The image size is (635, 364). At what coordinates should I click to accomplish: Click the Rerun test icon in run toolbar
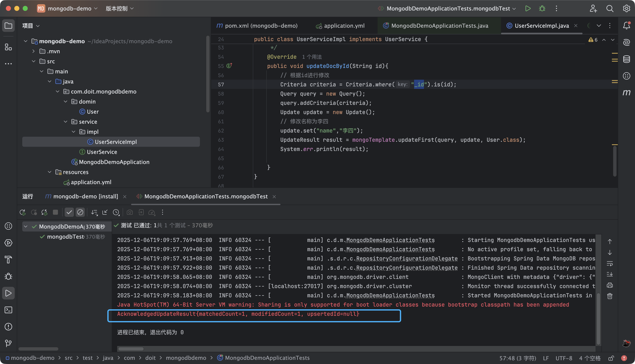tap(22, 212)
